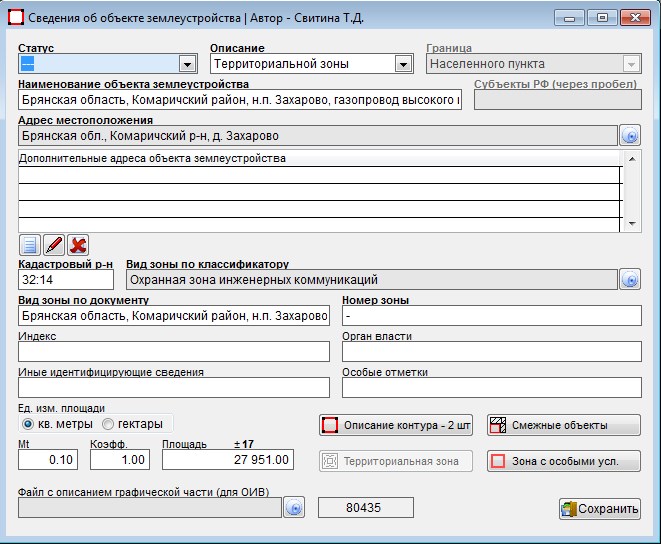Click the Сохранить button
Image resolution: width=661 pixels, height=544 pixels.
coord(600,509)
